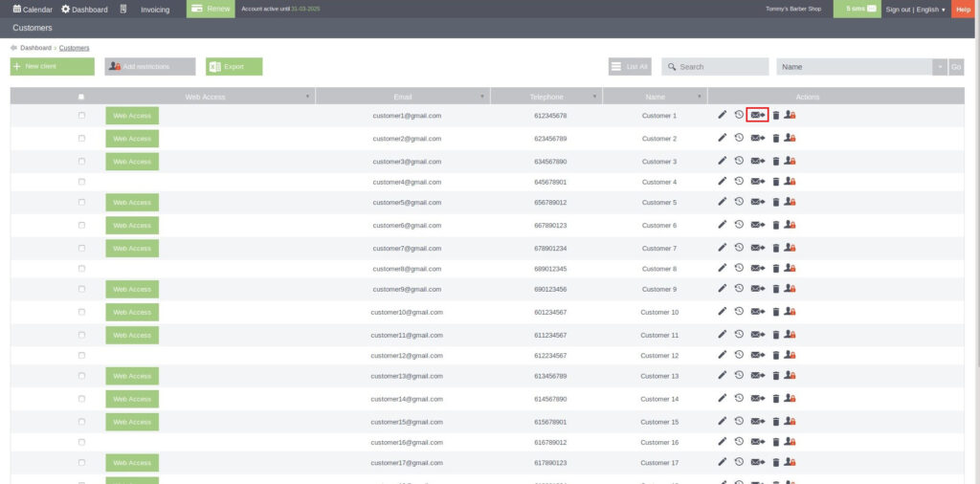The width and height of the screenshot is (980, 484).
Task: View the history icon for Customer 3
Action: (739, 161)
